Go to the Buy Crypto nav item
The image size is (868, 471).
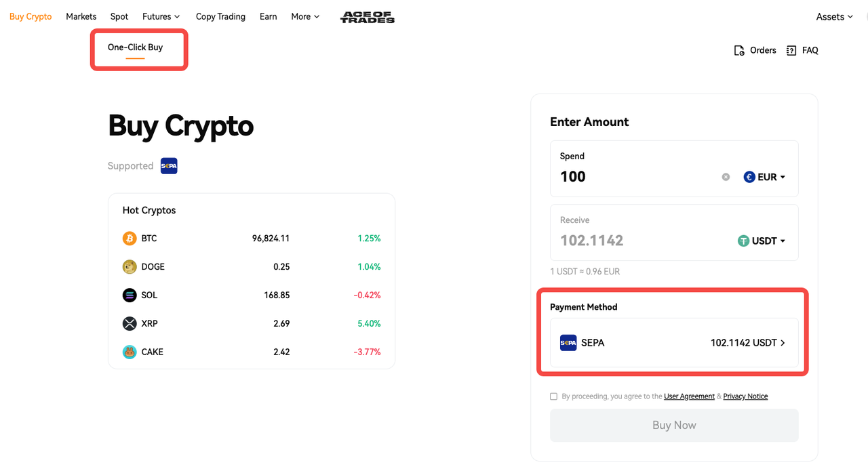31,16
